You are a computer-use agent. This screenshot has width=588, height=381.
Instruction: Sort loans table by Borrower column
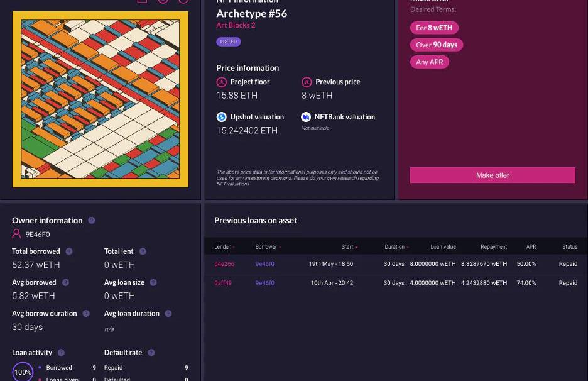tap(268, 247)
